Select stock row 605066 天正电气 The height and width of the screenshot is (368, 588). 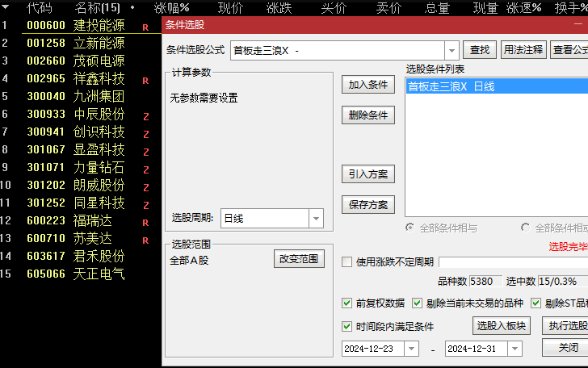tap(81, 274)
